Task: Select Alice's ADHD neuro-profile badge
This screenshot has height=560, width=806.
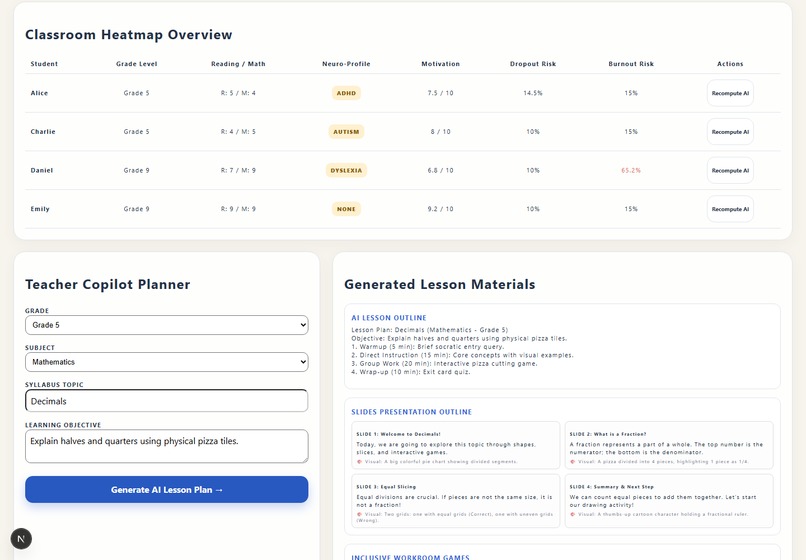Action: (x=346, y=93)
